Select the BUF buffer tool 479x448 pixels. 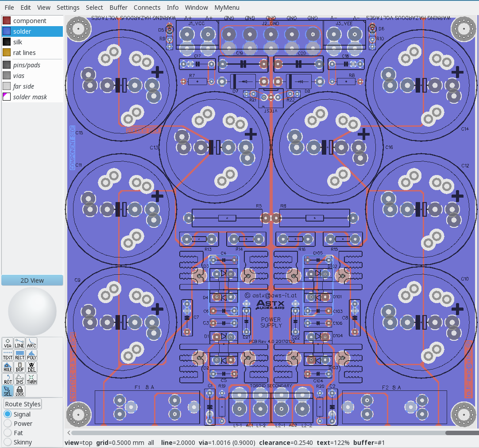pos(19,367)
